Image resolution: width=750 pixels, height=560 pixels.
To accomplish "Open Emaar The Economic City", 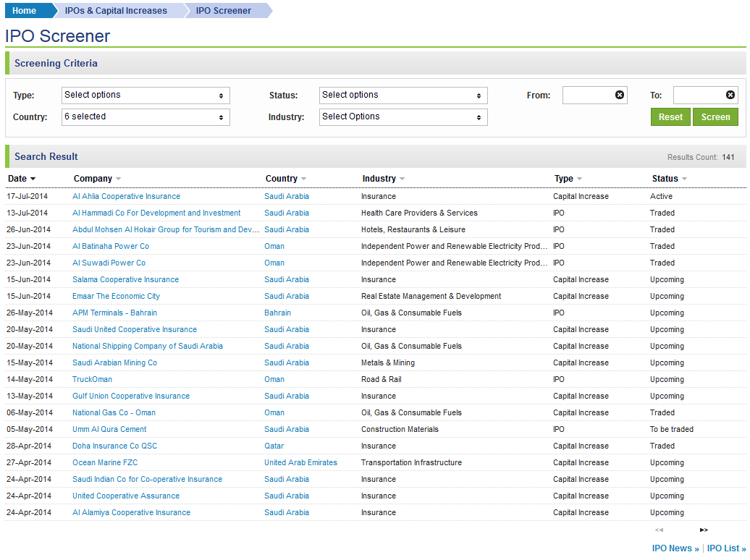I will click(117, 297).
